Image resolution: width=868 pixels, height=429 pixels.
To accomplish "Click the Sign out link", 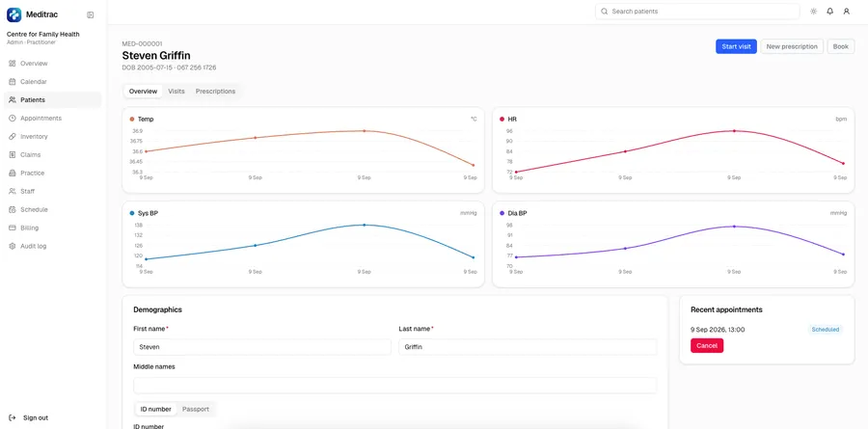I will point(36,418).
